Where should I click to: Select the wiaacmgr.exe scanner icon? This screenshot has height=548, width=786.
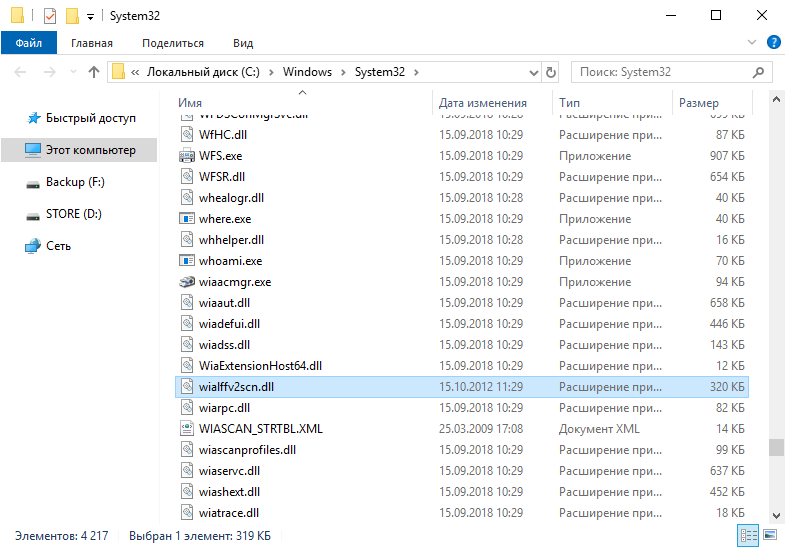tap(187, 282)
